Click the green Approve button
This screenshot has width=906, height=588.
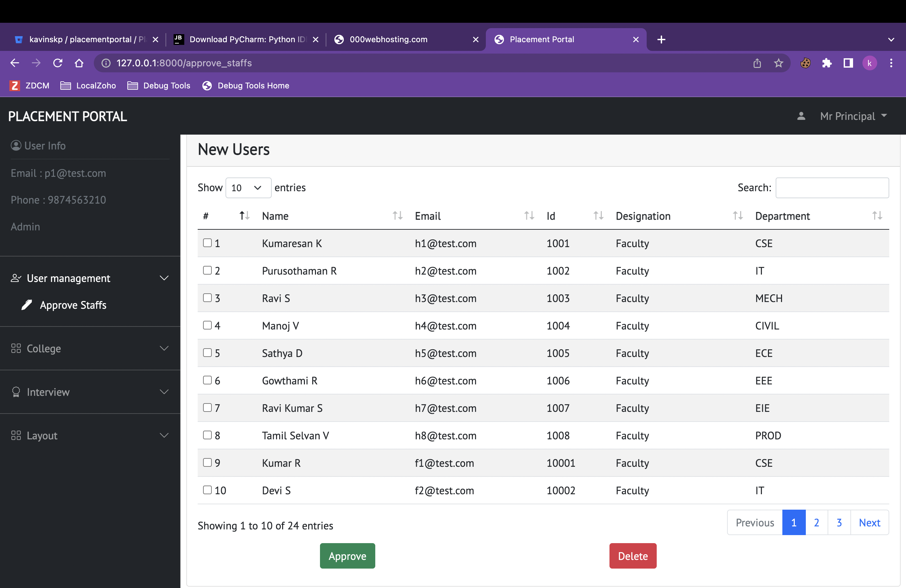(347, 556)
